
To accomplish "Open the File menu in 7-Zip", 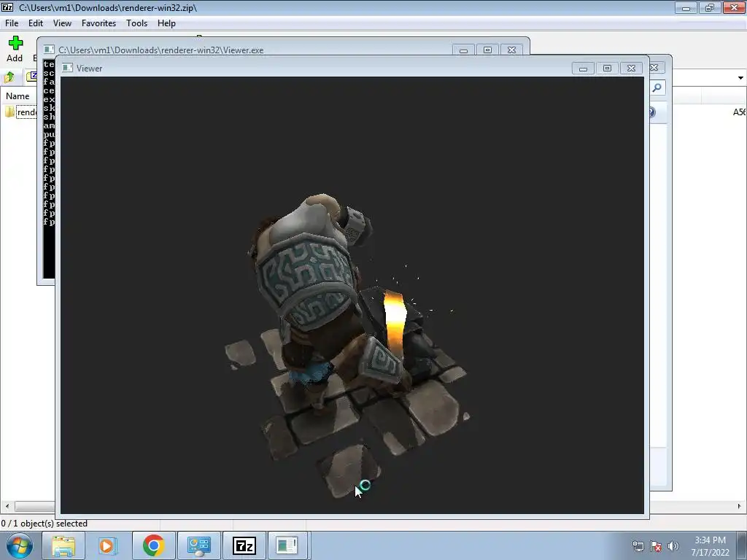I will (x=12, y=23).
